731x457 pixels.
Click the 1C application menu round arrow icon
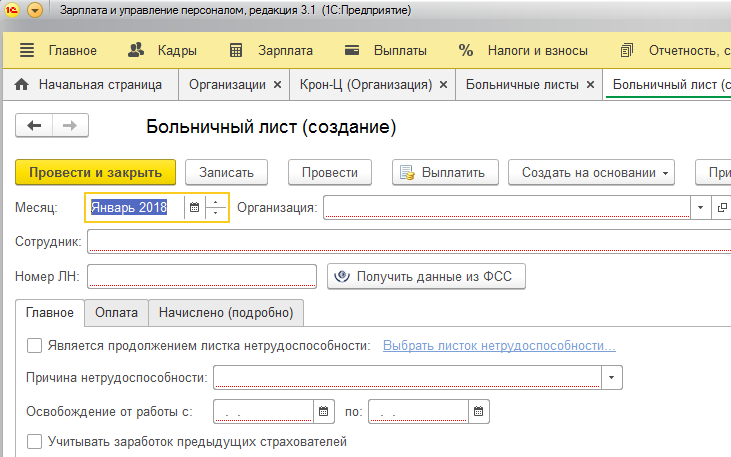click(35, 10)
